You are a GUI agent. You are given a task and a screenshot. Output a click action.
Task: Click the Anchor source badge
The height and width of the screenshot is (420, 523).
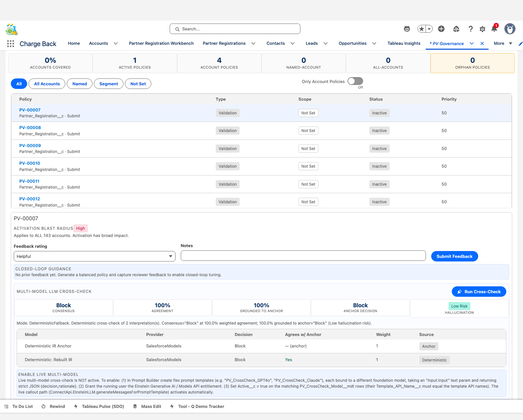tap(429, 346)
